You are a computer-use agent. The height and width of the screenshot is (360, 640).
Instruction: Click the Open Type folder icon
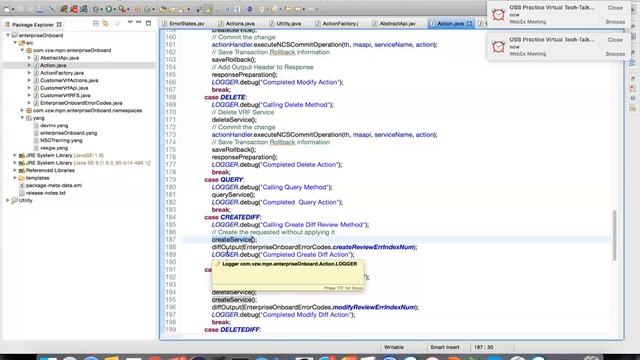pyautogui.click(x=163, y=9)
